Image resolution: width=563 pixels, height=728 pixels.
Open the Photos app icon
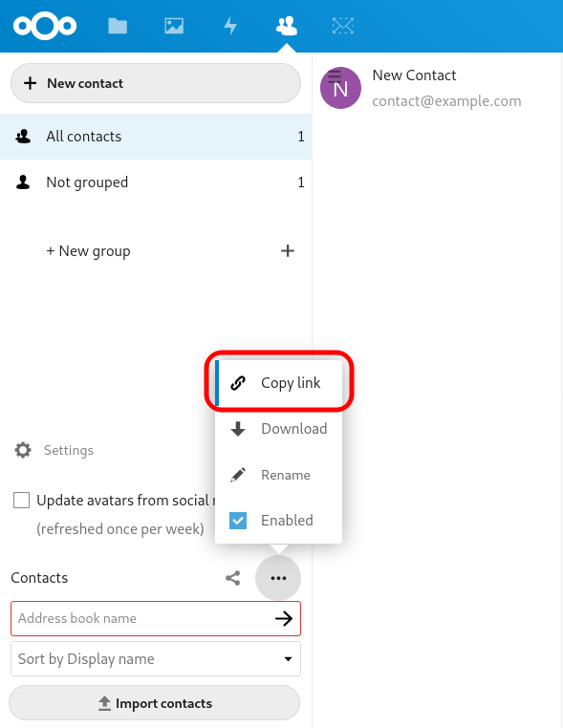coord(174,26)
